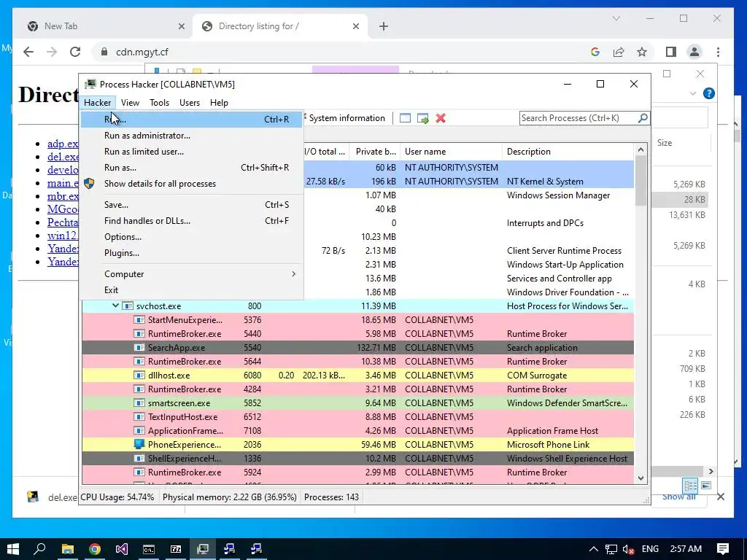
Task: Sort by I/O total column header
Action: [325, 152]
